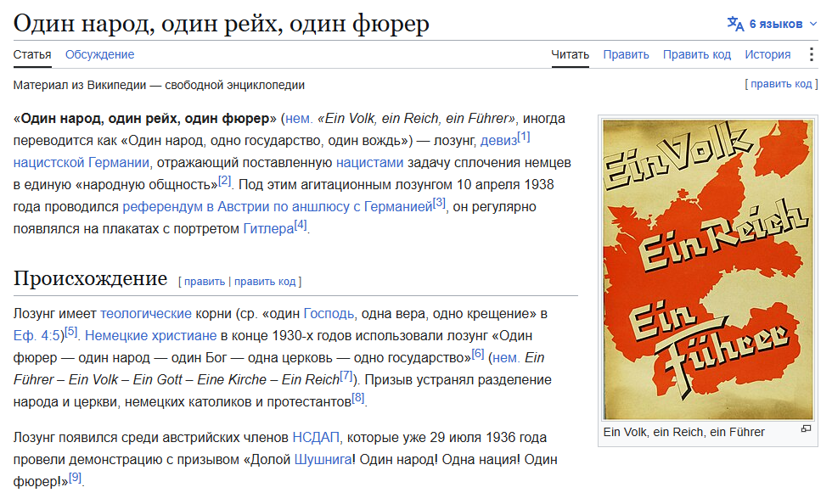Image resolution: width=832 pixels, height=504 pixels.
Task: Open the Править tab
Action: (627, 54)
